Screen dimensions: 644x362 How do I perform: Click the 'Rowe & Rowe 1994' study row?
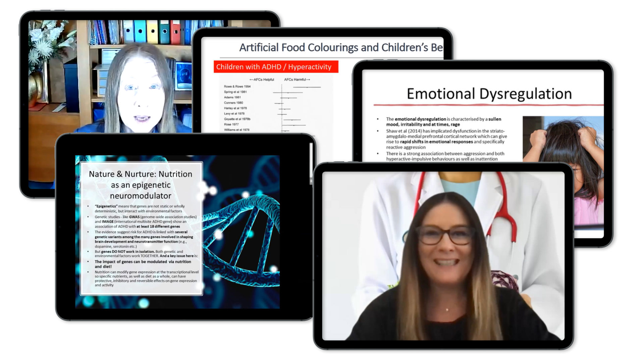tap(237, 86)
